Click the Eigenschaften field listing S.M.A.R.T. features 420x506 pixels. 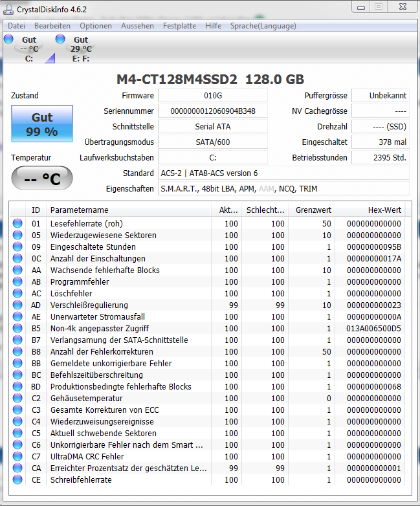point(283,189)
